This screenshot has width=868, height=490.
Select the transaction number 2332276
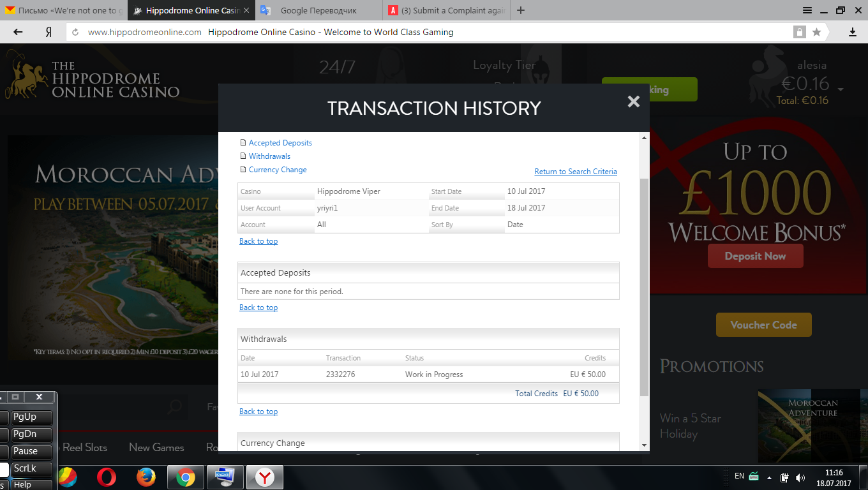click(x=340, y=375)
